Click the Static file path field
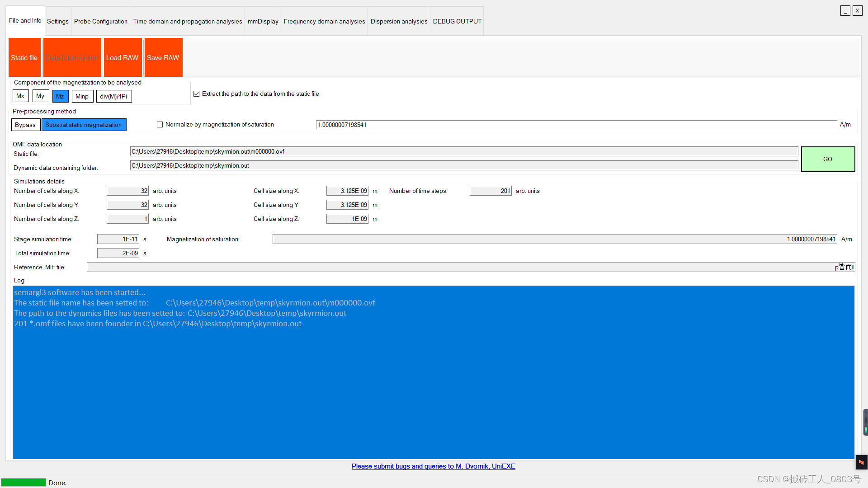This screenshot has width=868, height=488. [464, 151]
